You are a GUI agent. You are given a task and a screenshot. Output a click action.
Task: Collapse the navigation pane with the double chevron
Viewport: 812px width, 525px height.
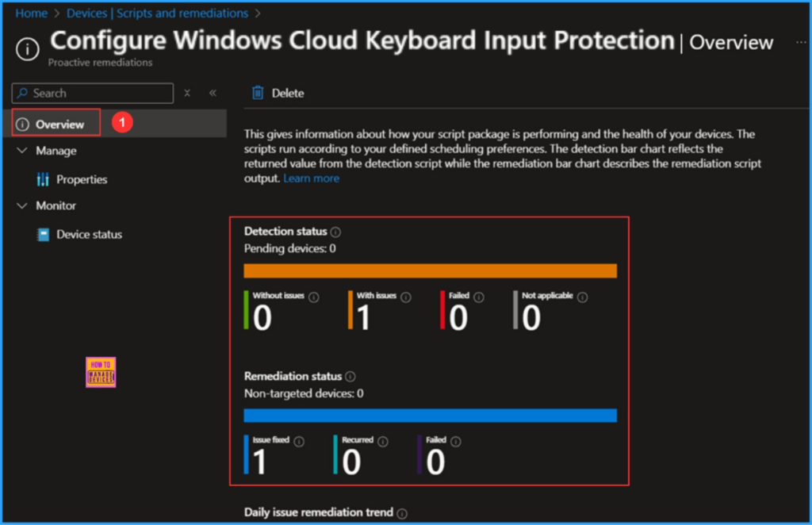pos(213,93)
